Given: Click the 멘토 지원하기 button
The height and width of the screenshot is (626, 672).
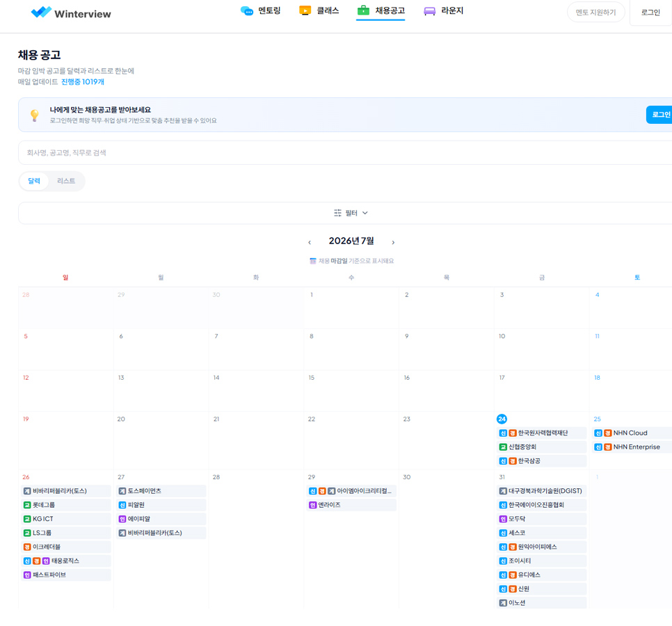Looking at the screenshot, I should [595, 13].
